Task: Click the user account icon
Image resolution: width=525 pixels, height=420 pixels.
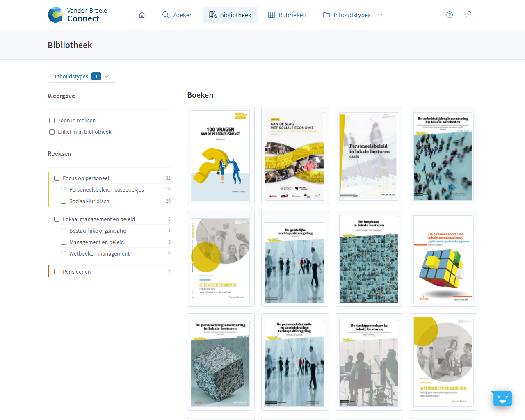Action: tap(469, 14)
